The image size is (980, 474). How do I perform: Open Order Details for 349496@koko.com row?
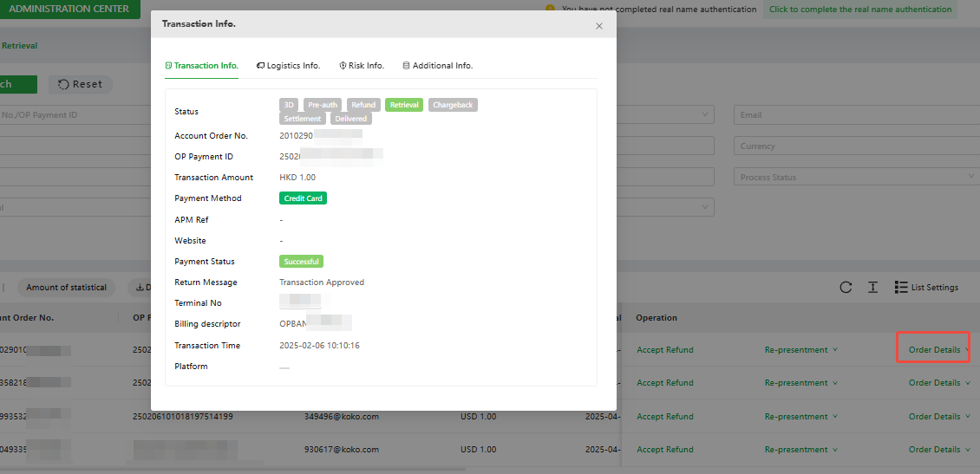pyautogui.click(x=938, y=417)
